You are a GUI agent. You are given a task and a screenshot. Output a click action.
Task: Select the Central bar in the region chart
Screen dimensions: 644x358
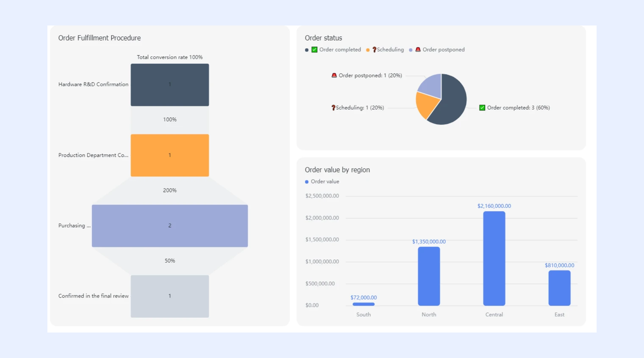pyautogui.click(x=494, y=258)
